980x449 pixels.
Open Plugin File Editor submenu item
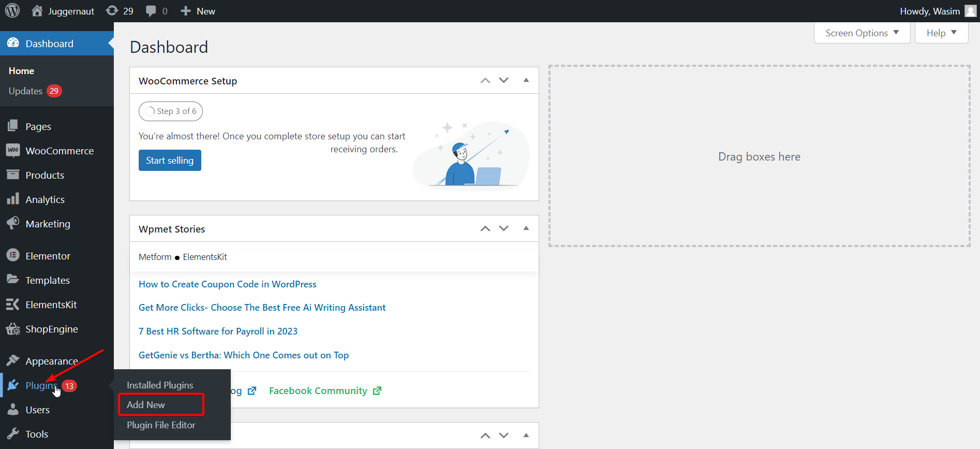click(161, 425)
